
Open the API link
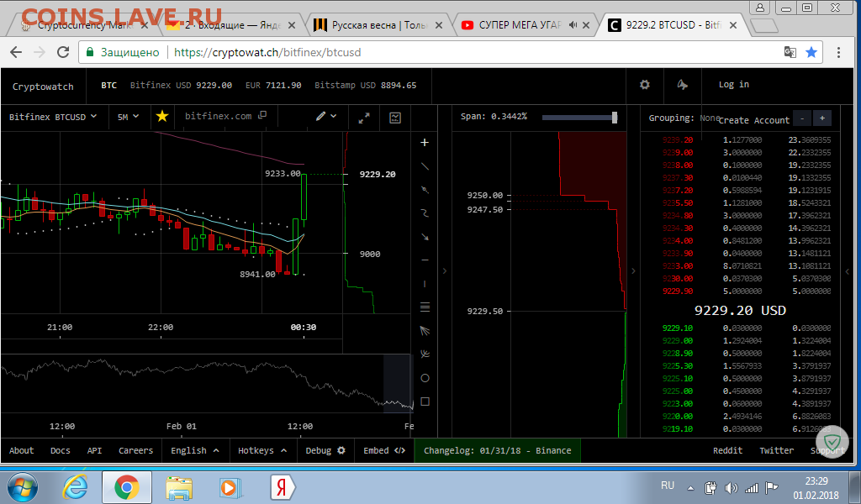pos(94,450)
